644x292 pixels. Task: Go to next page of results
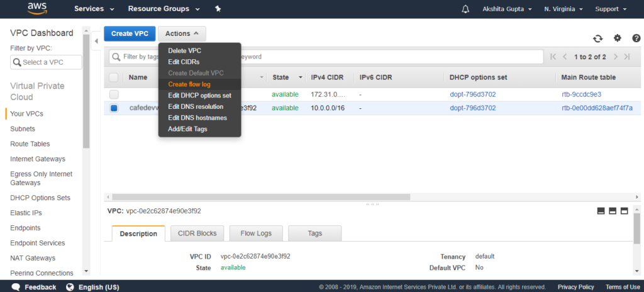pyautogui.click(x=615, y=57)
